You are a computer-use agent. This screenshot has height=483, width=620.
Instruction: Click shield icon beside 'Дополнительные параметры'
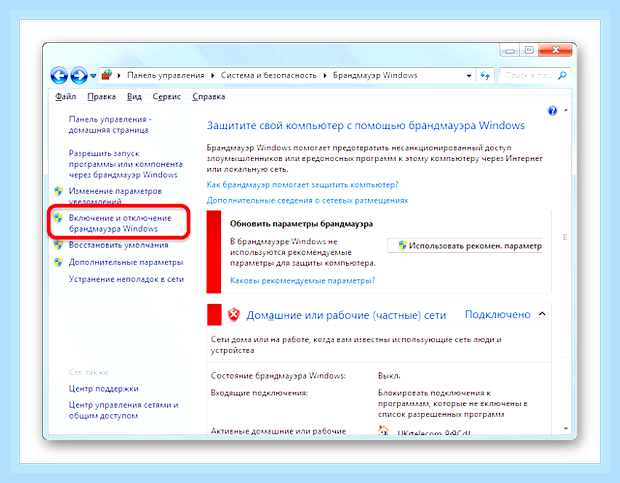[59, 262]
